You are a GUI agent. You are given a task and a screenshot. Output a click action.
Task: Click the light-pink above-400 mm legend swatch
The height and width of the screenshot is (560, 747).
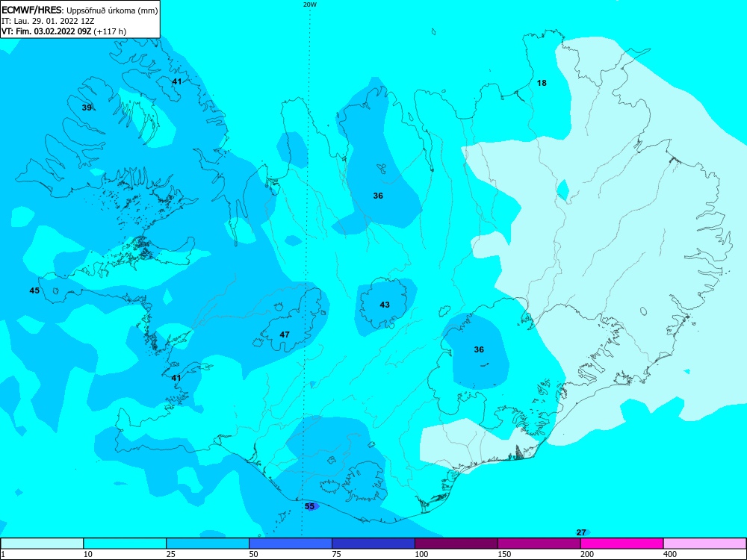[705, 544]
